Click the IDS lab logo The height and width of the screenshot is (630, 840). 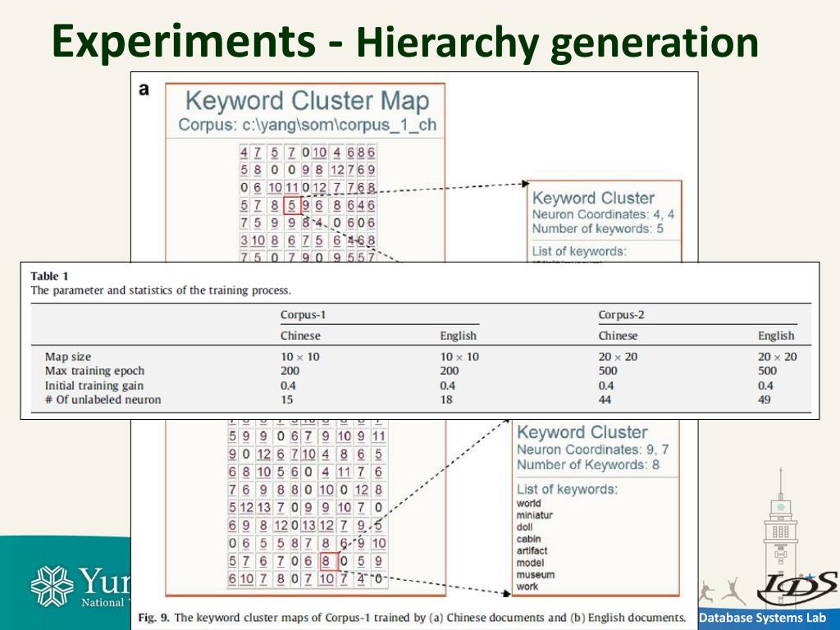[797, 589]
